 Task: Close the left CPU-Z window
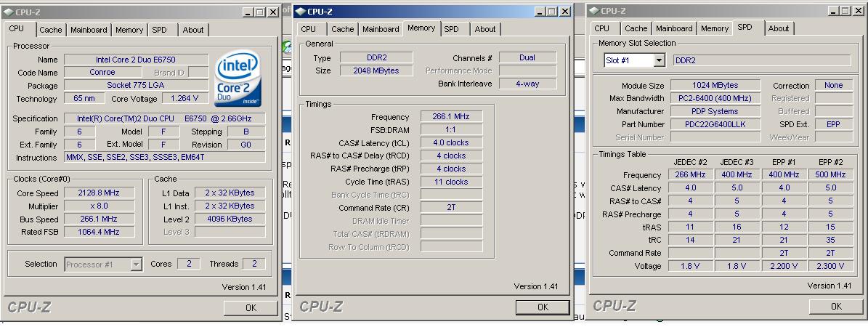click(x=272, y=12)
